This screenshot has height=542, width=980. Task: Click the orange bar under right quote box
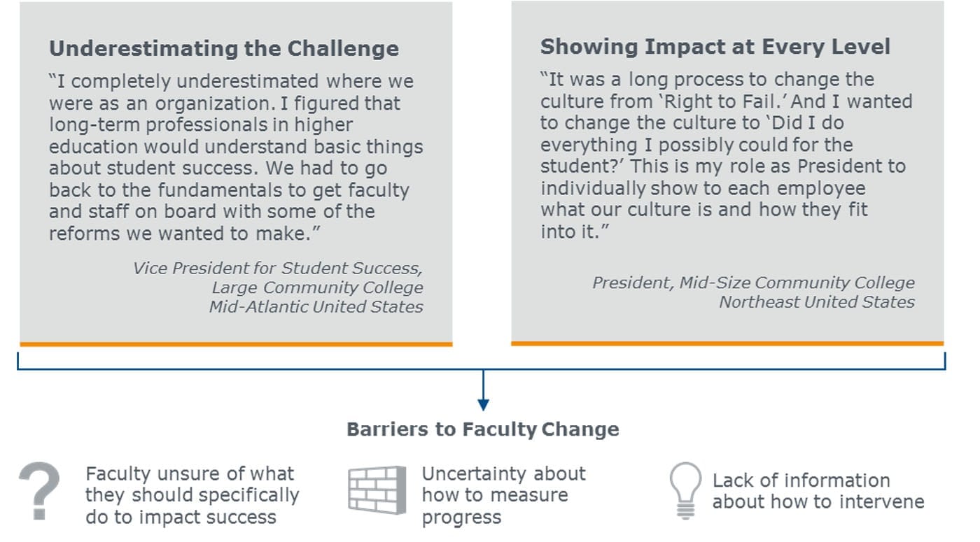pyautogui.click(x=727, y=343)
